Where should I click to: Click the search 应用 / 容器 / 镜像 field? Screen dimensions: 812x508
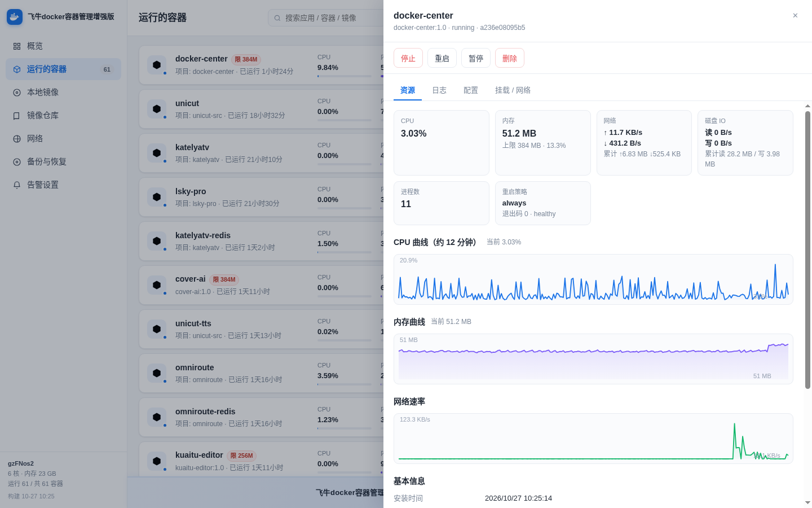click(x=326, y=18)
